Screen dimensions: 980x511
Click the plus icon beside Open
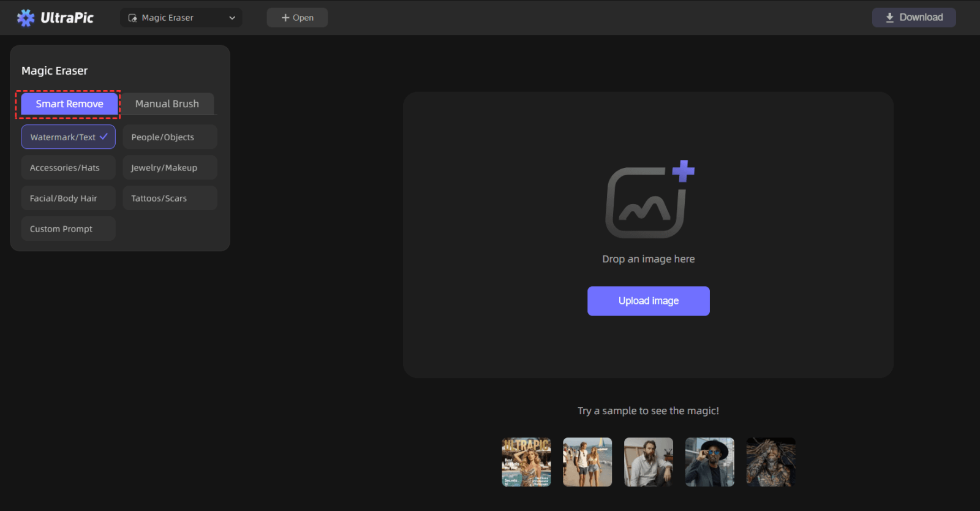point(285,18)
